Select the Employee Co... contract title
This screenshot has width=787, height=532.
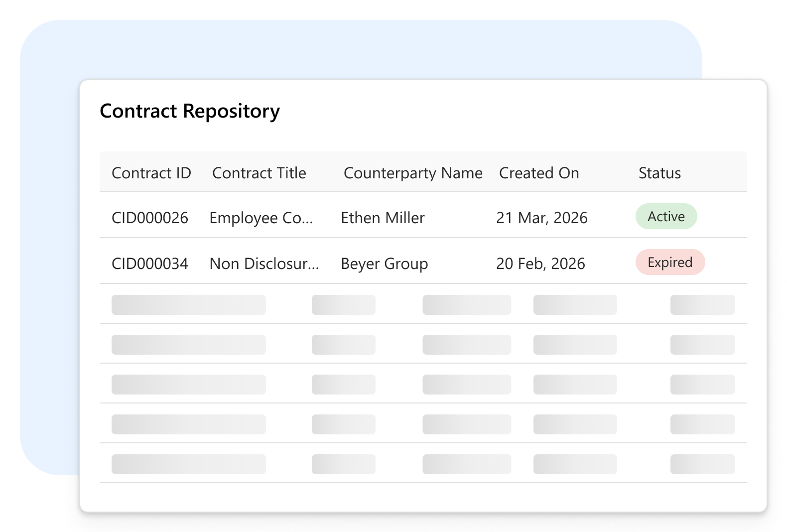[x=261, y=218]
